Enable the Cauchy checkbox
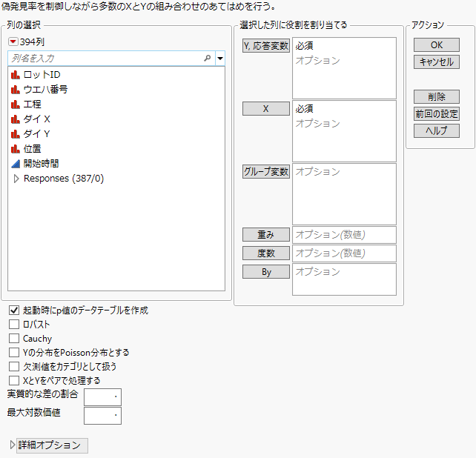476x458 pixels. click(x=14, y=339)
